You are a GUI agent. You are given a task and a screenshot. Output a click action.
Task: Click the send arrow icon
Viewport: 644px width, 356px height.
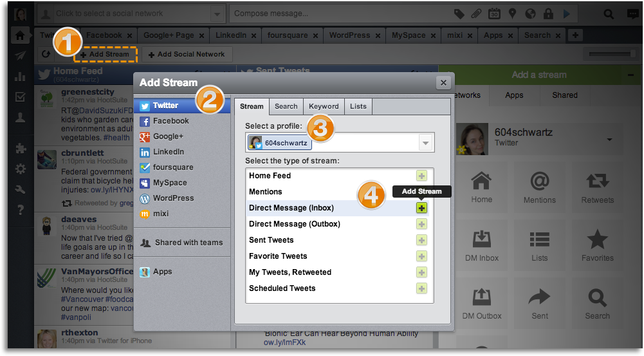click(x=566, y=14)
